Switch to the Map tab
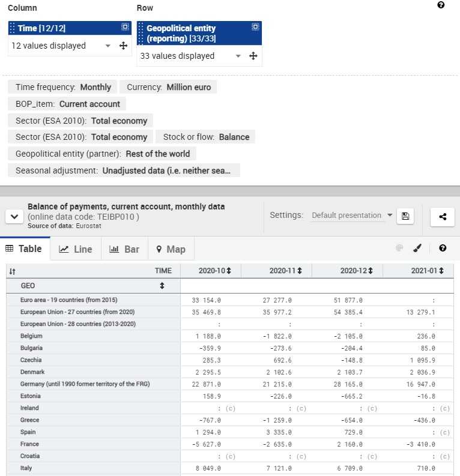Screen dimensions: 460x476 171,249
